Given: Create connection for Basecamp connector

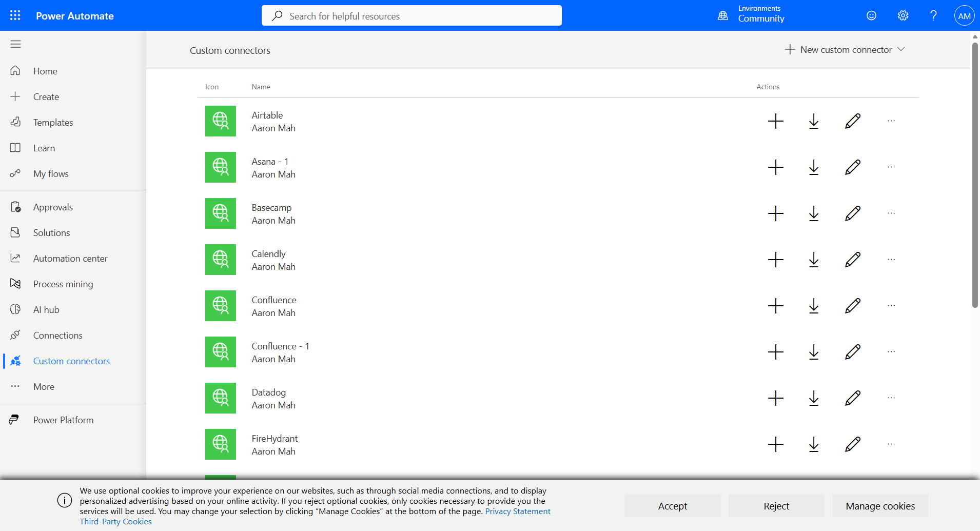Looking at the screenshot, I should tap(776, 213).
